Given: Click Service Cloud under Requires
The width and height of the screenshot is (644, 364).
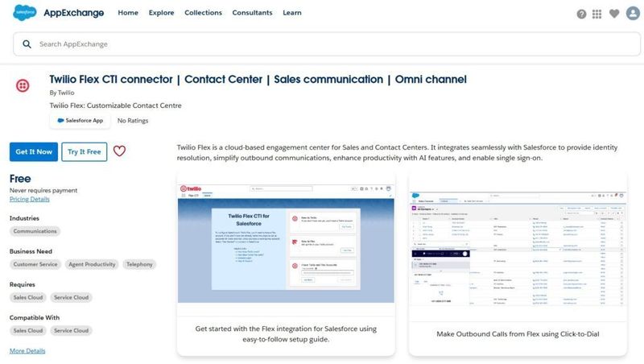Looking at the screenshot, I should [71, 297].
